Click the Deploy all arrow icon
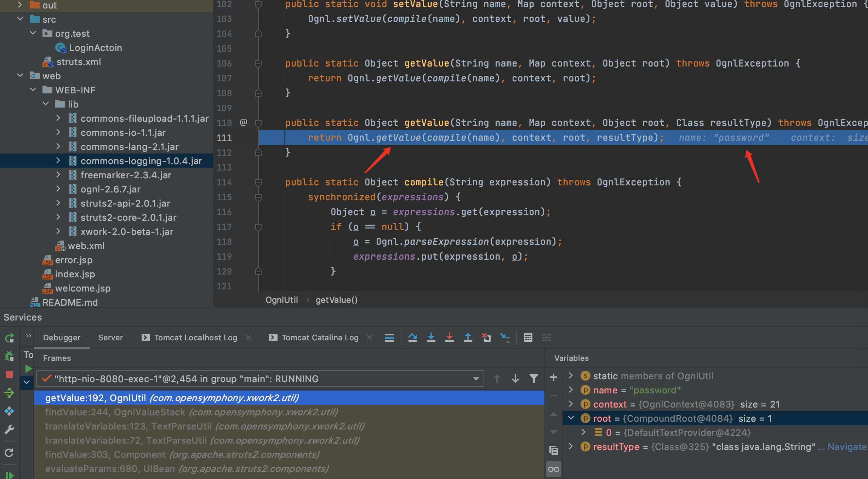This screenshot has width=868, height=479. [10, 392]
